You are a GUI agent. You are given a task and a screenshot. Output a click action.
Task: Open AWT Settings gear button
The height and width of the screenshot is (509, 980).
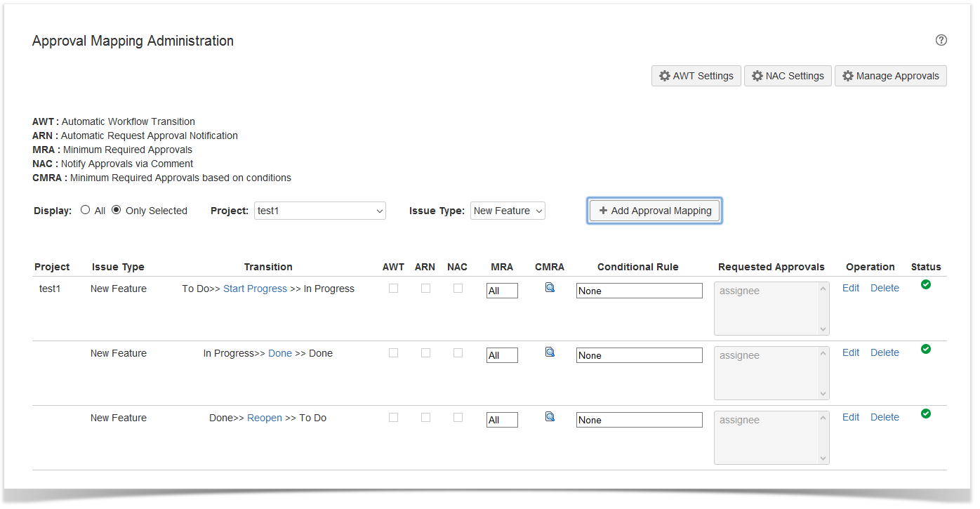coord(696,76)
